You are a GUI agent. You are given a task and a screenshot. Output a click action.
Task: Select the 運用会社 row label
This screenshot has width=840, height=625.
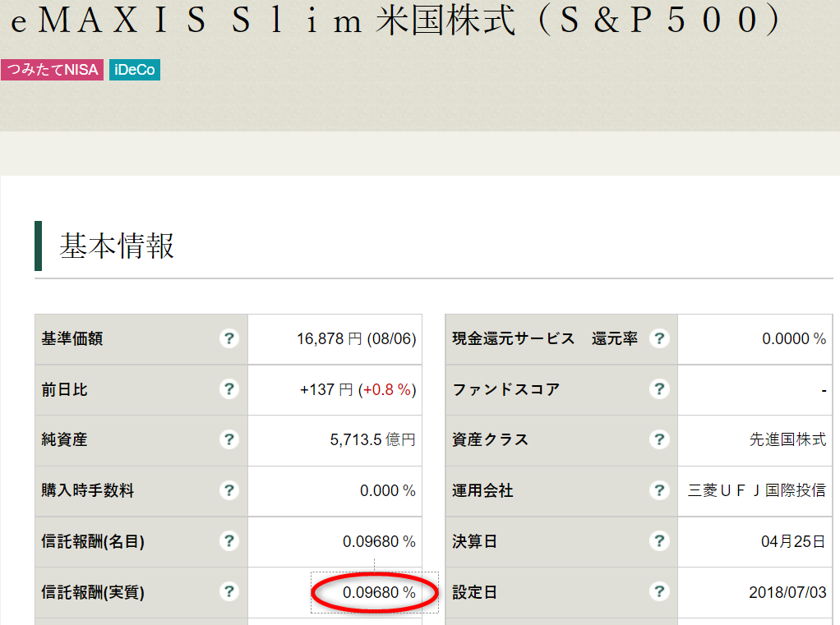482,490
